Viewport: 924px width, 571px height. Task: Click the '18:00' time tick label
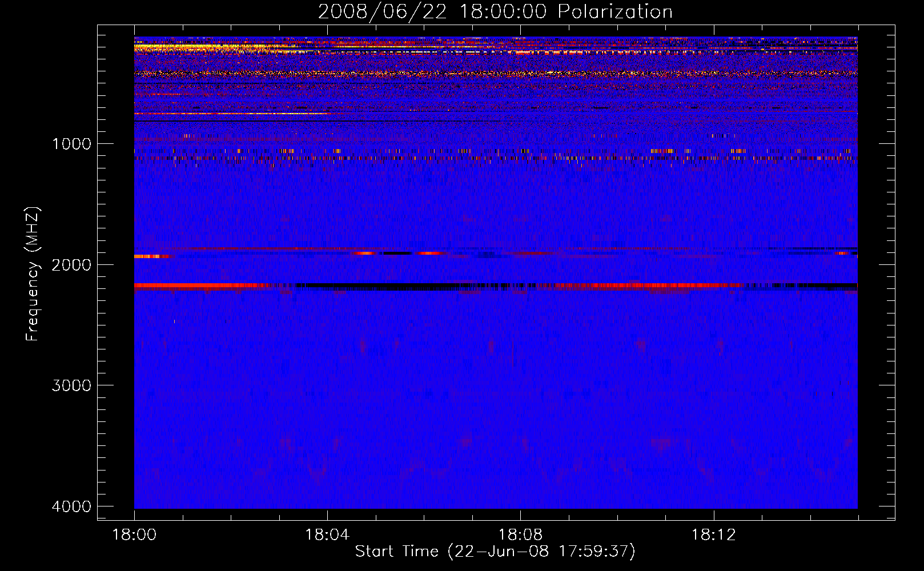134,535
